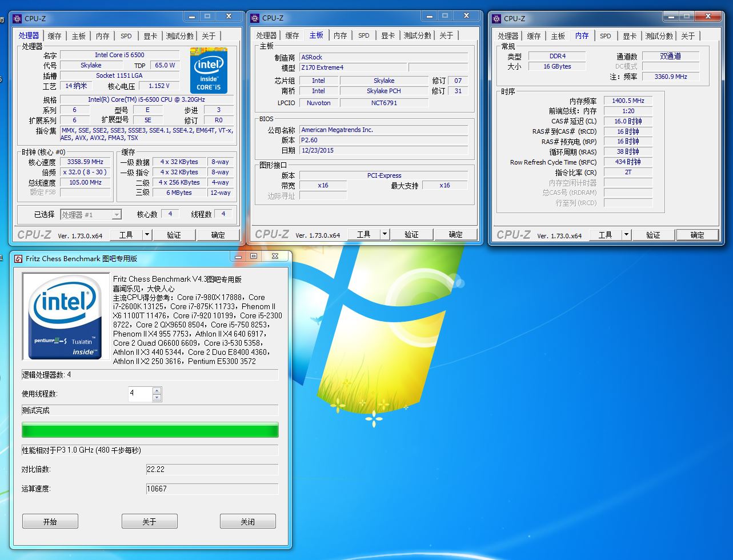Switch to 显卡 tab in mainboard CPU-Z window
This screenshot has width=733, height=560.
pos(388,35)
